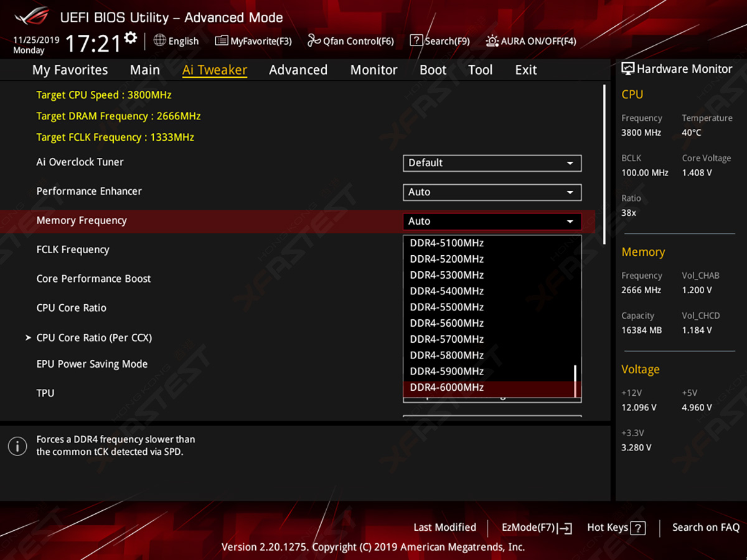Screen dimensions: 747x560
Task: Collapse the Memory Frequency dropdown showing Auto
Action: pyautogui.click(x=492, y=222)
